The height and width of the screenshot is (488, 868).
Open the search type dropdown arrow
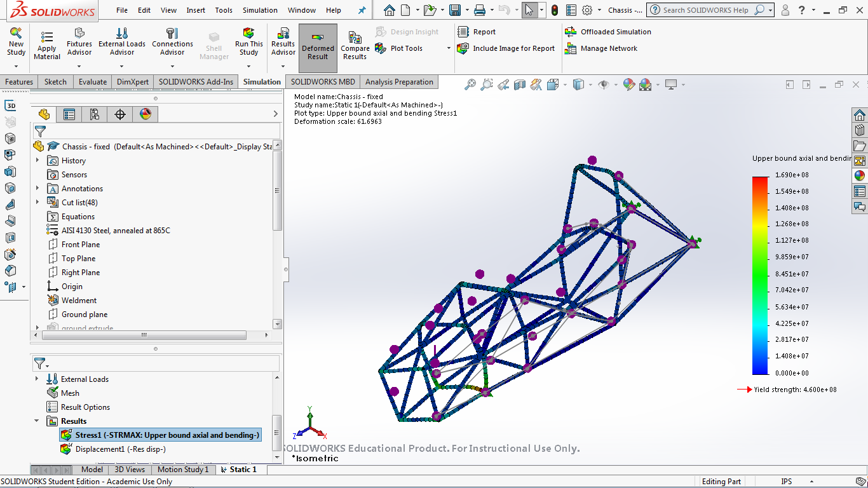pyautogui.click(x=770, y=10)
